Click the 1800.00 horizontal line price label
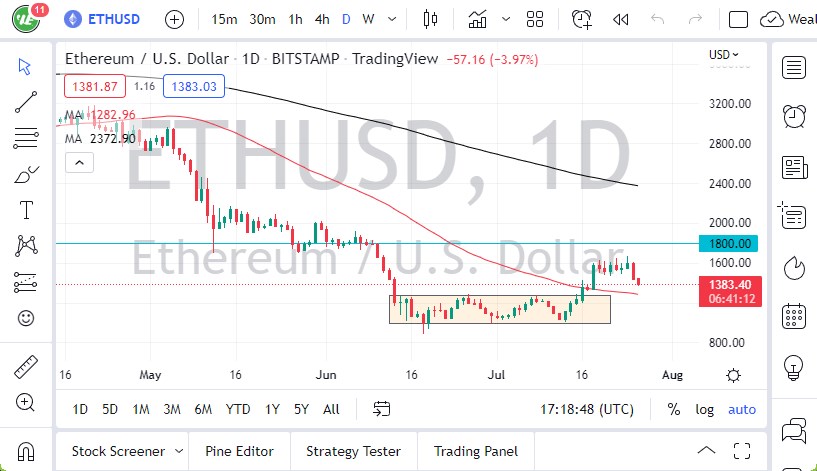The width and height of the screenshot is (817, 471). 728,243
